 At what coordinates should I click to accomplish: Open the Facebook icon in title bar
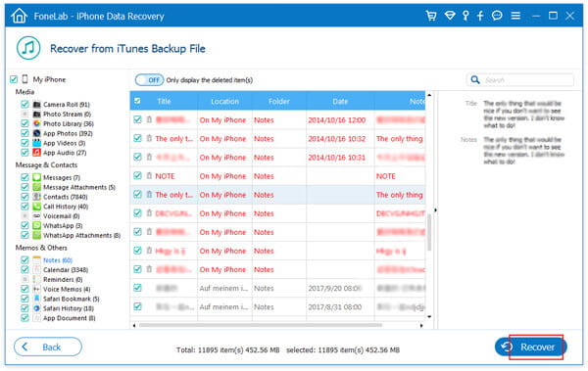[480, 16]
